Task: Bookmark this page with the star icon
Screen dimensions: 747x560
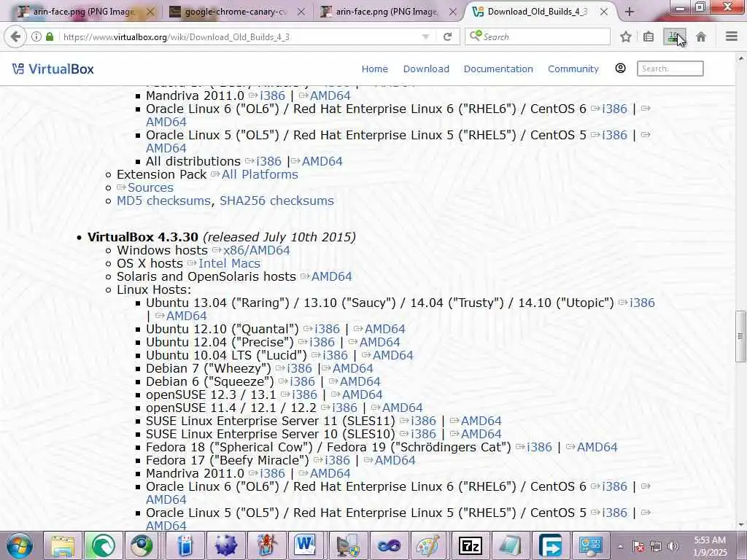Action: 625,36
